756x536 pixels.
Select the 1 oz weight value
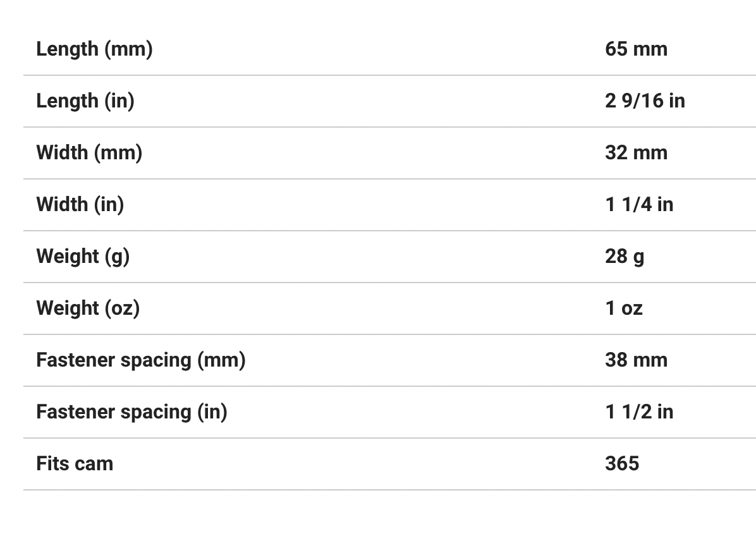(x=623, y=308)
